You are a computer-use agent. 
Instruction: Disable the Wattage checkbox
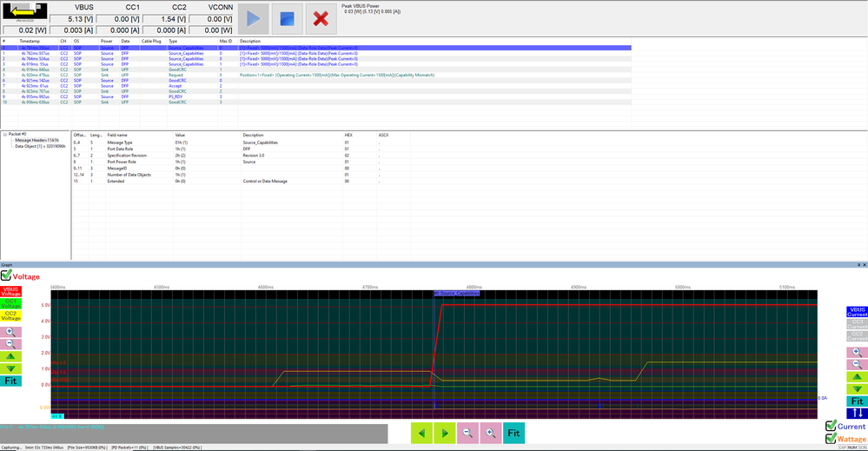(x=831, y=439)
